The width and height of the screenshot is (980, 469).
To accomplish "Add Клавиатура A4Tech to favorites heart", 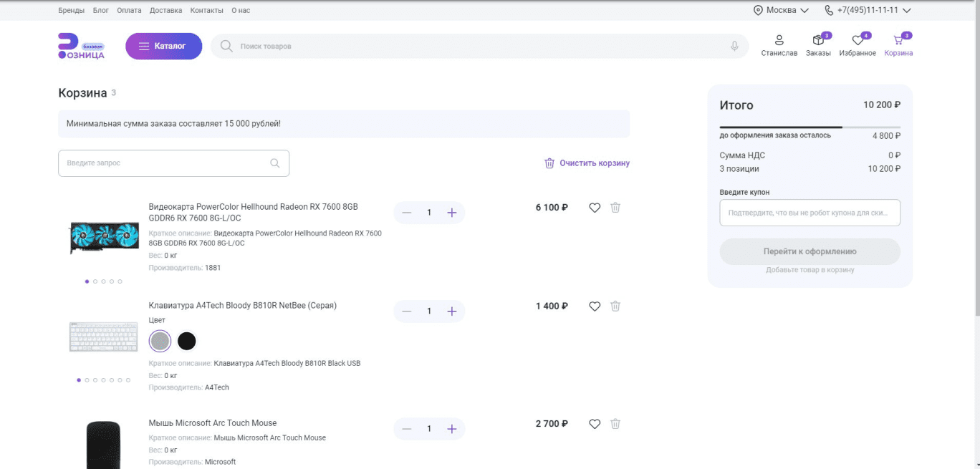I will 595,306.
